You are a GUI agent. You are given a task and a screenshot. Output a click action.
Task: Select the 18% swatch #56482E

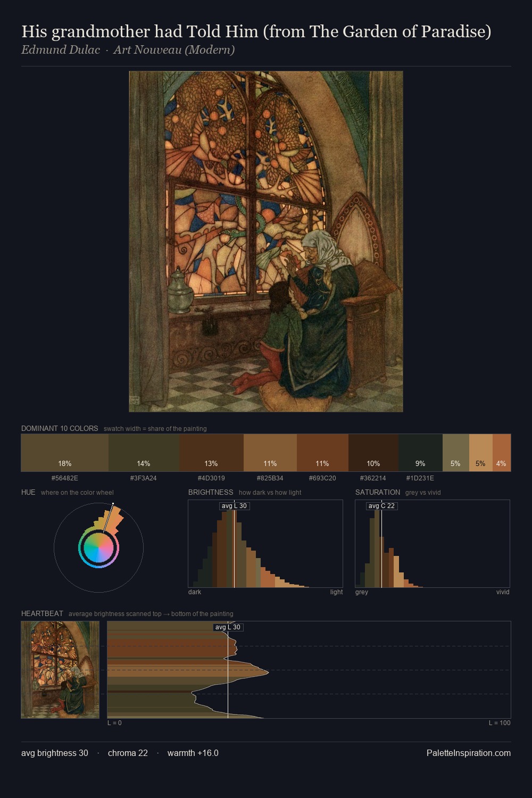click(x=65, y=453)
